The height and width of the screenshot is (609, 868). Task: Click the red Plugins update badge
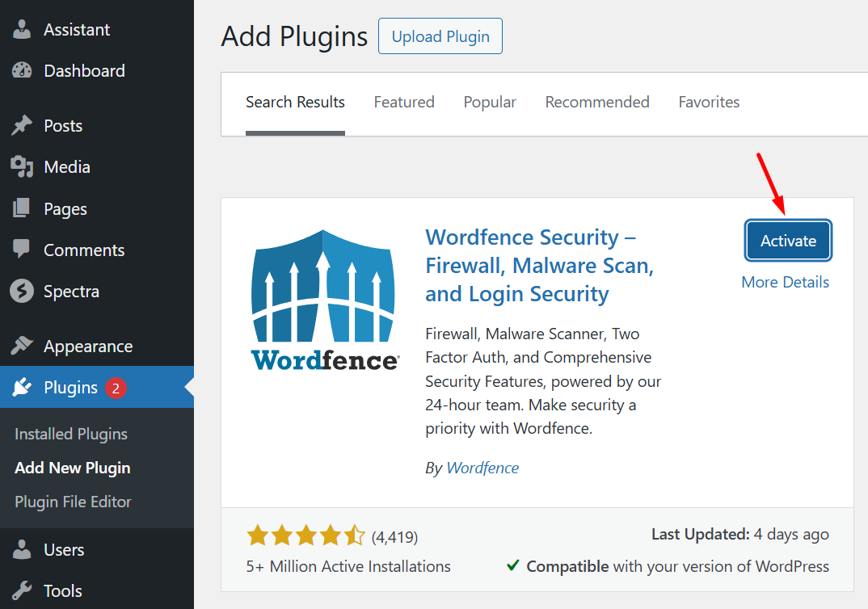click(x=116, y=388)
